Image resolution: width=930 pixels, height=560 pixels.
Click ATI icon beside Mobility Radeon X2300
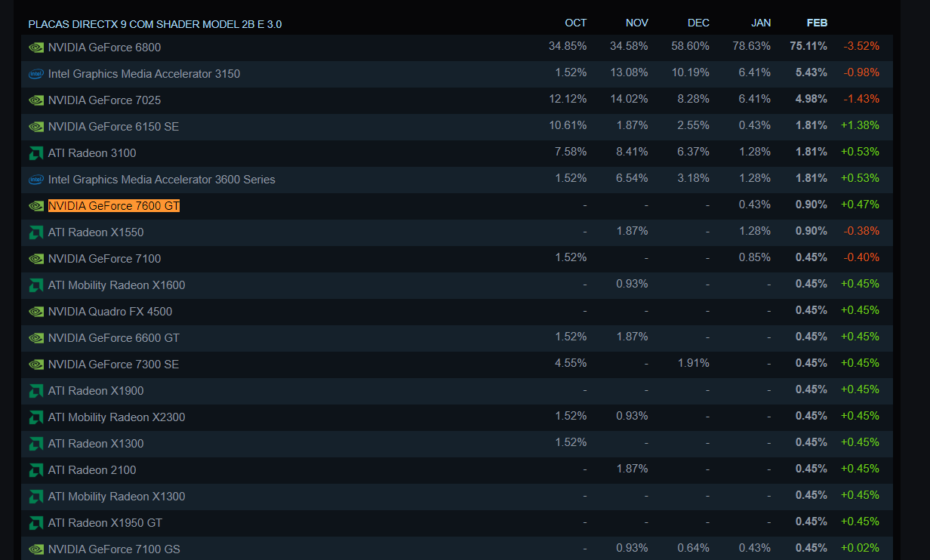[35, 417]
